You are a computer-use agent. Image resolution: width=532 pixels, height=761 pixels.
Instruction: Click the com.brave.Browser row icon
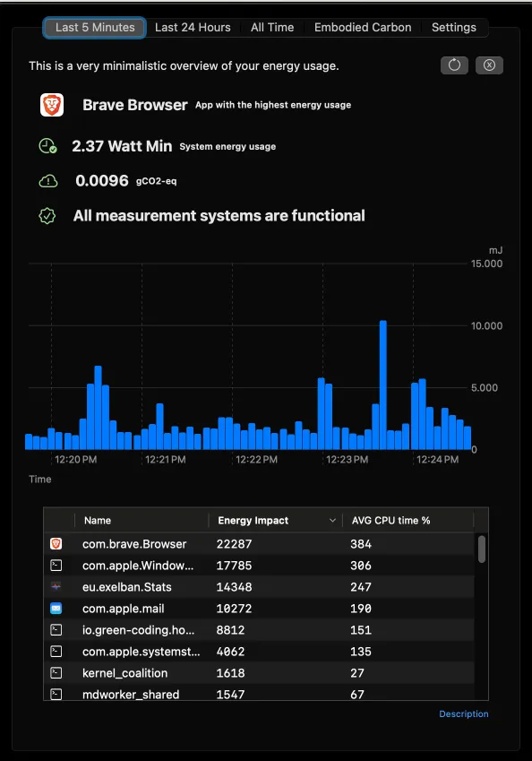(56, 543)
